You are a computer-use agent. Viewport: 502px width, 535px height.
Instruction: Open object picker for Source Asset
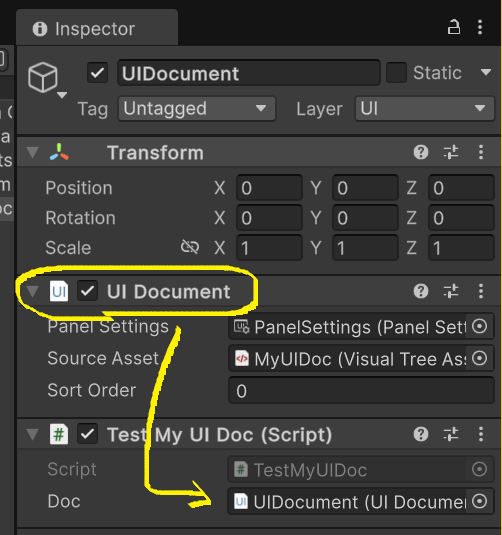(x=479, y=358)
